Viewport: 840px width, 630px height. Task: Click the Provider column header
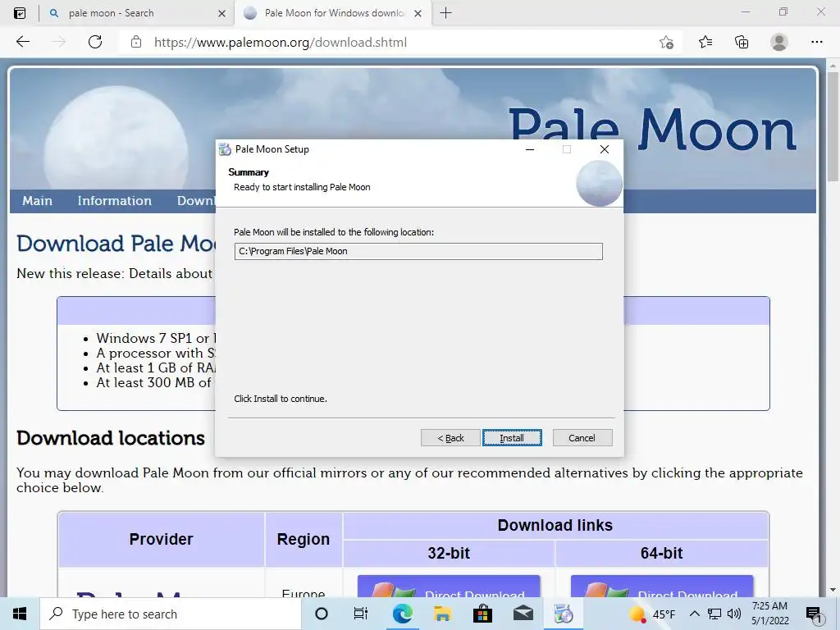coord(162,539)
